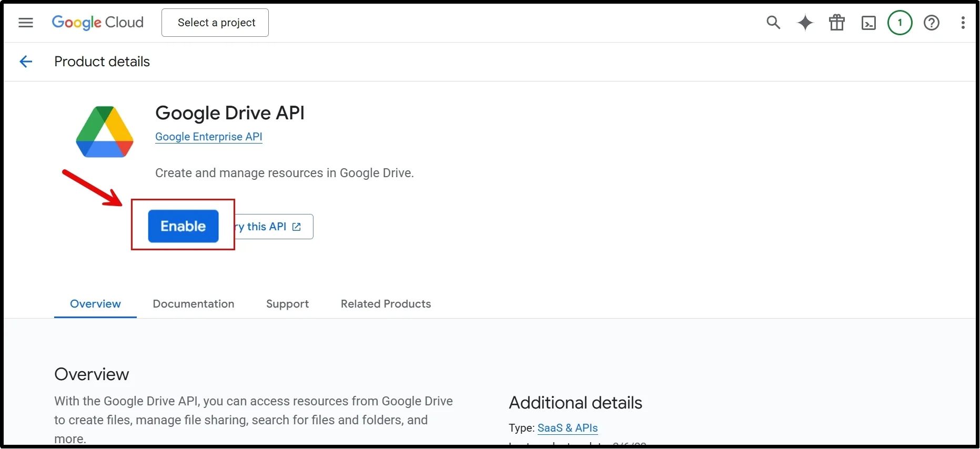Viewport: 980px width, 449px height.
Task: Click the Google Drive logo image
Action: [x=105, y=132]
